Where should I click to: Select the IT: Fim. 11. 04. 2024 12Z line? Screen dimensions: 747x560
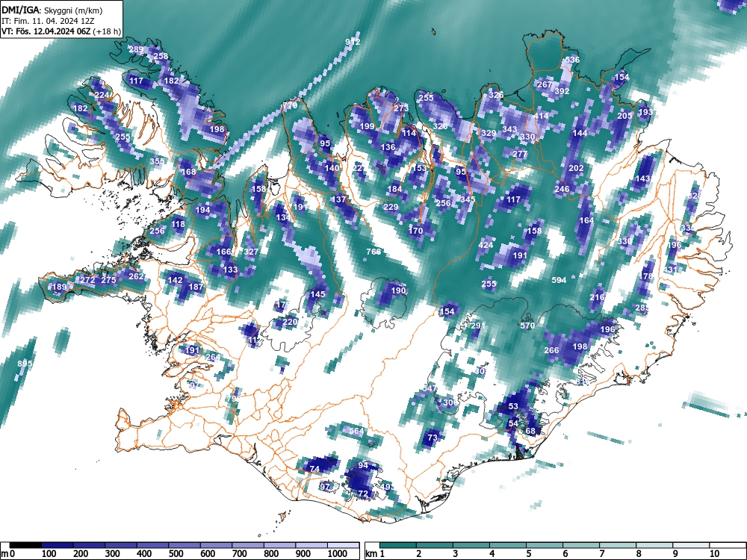48,21
